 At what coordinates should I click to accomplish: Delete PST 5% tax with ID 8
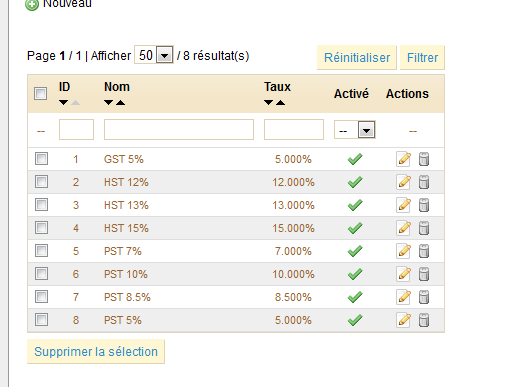(x=424, y=320)
